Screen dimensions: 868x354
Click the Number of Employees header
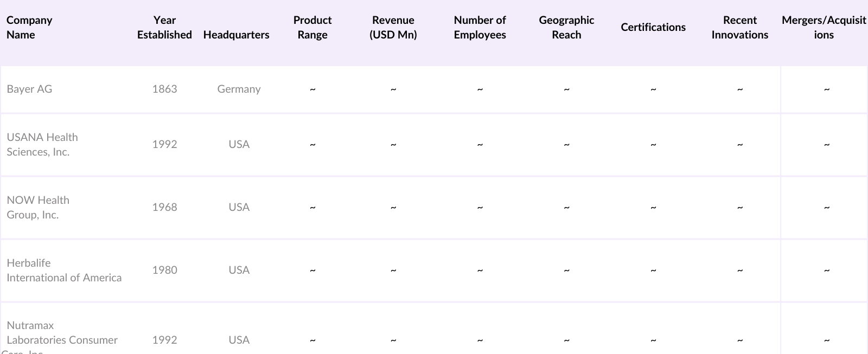coord(480,27)
